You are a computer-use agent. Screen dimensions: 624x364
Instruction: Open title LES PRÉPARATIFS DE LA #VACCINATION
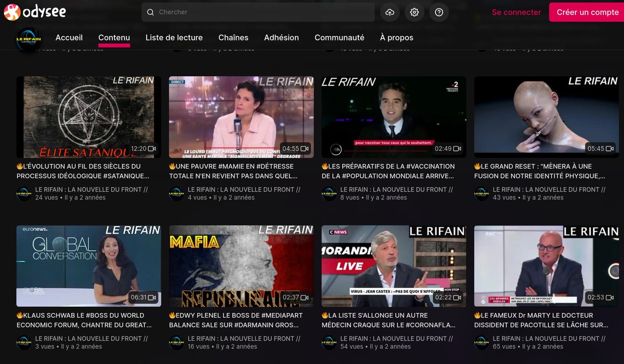[x=388, y=171]
